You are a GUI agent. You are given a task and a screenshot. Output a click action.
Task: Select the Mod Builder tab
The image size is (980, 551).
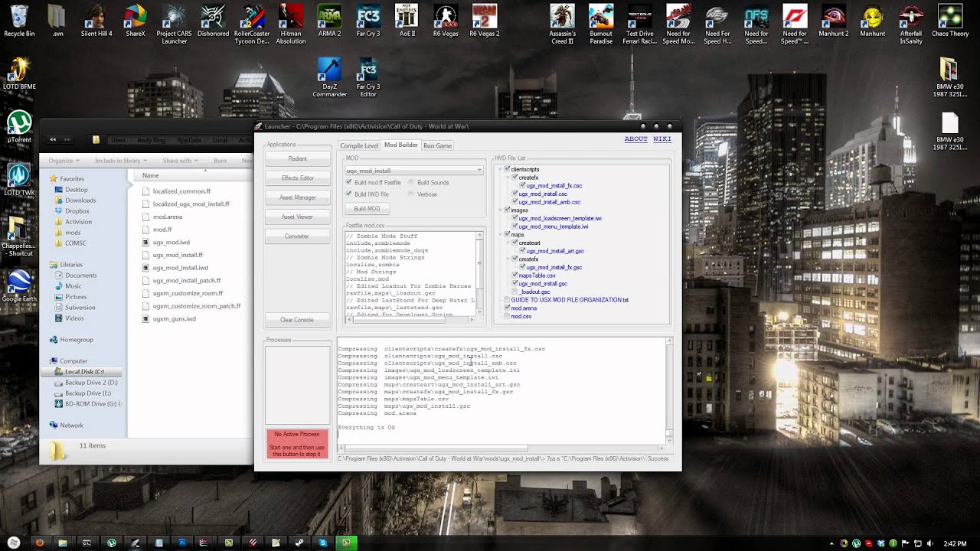401,145
